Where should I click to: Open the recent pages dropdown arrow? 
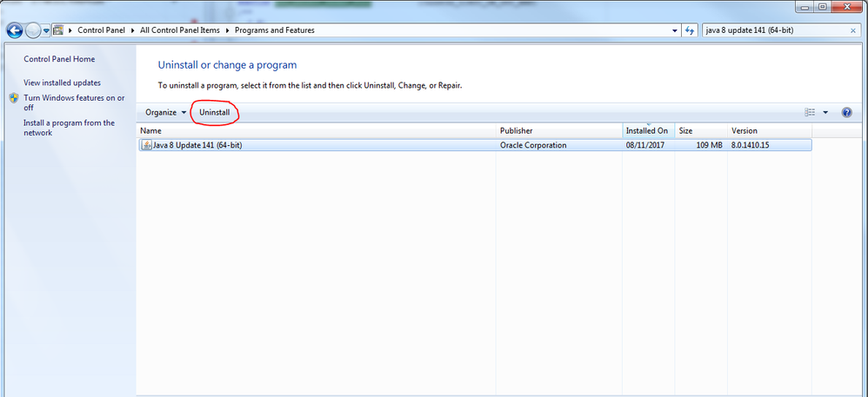pyautogui.click(x=46, y=31)
